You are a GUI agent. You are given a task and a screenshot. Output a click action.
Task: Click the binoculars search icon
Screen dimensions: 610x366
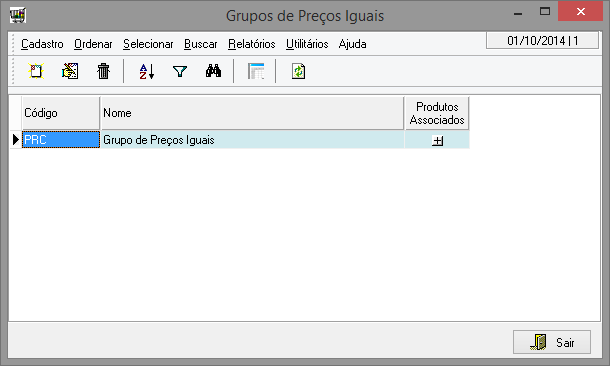click(213, 71)
